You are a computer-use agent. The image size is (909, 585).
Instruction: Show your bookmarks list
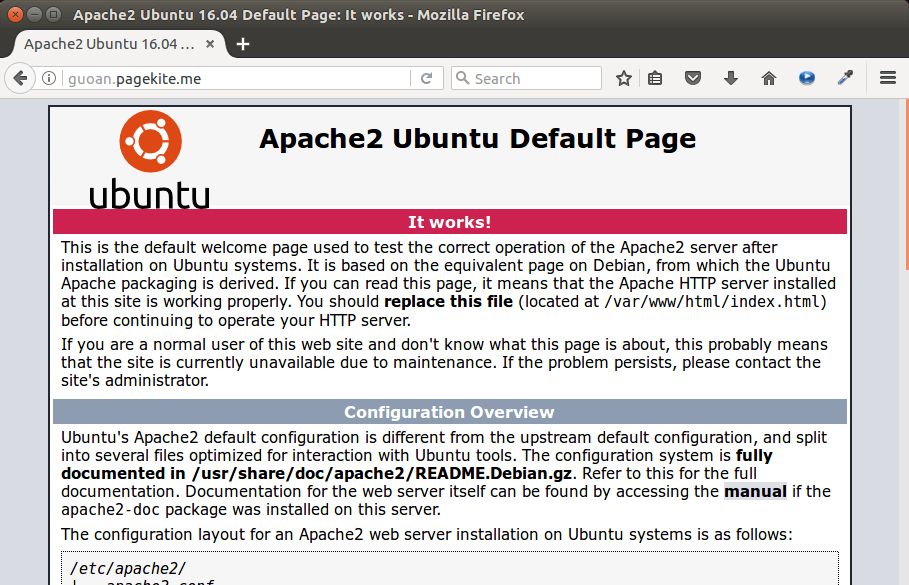tap(655, 79)
